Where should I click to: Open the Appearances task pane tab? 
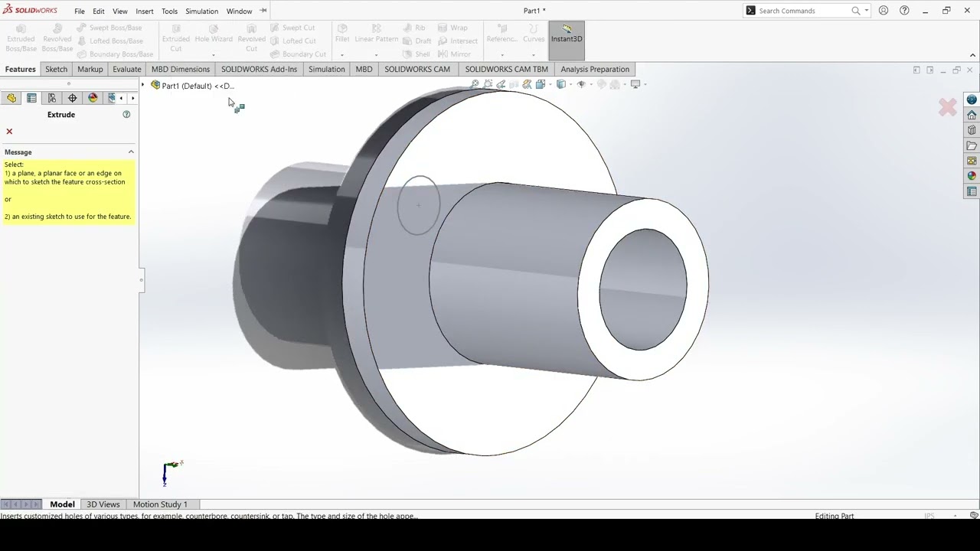click(x=972, y=176)
